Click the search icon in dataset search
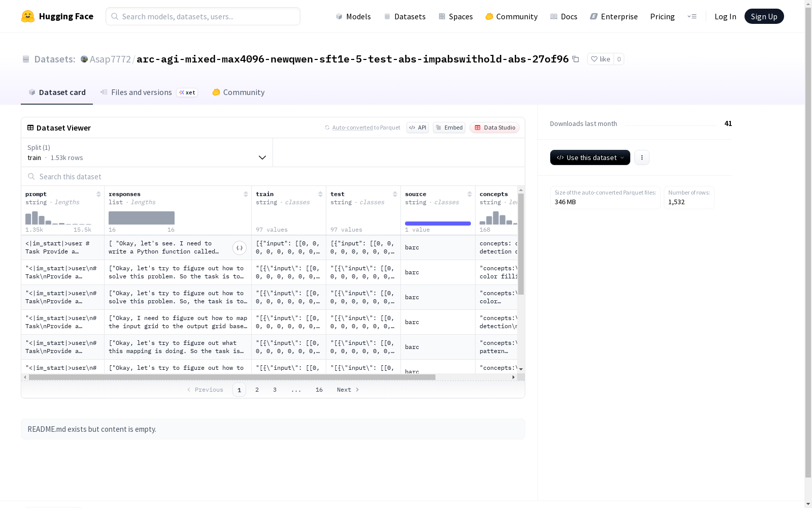The width and height of the screenshot is (812, 508). point(31,176)
